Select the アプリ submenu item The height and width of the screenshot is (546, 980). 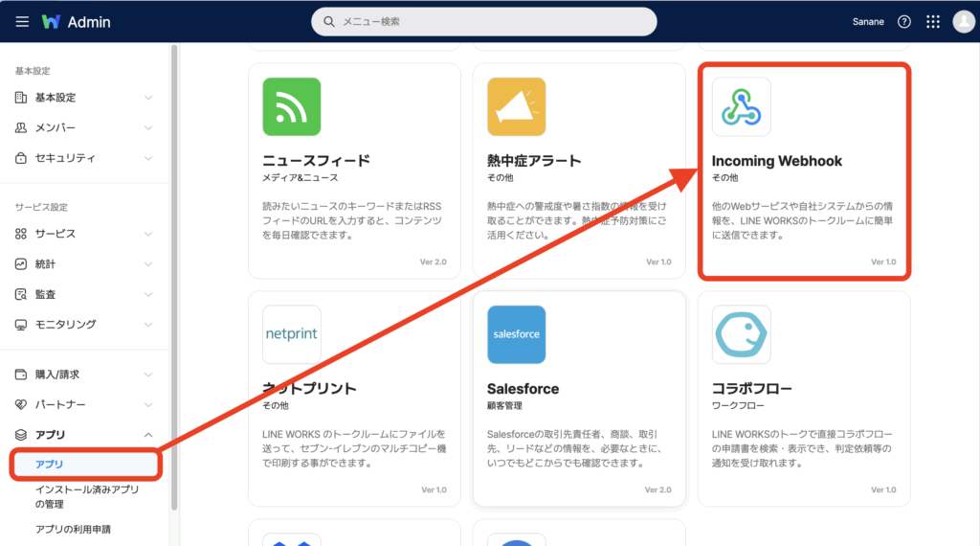85,464
